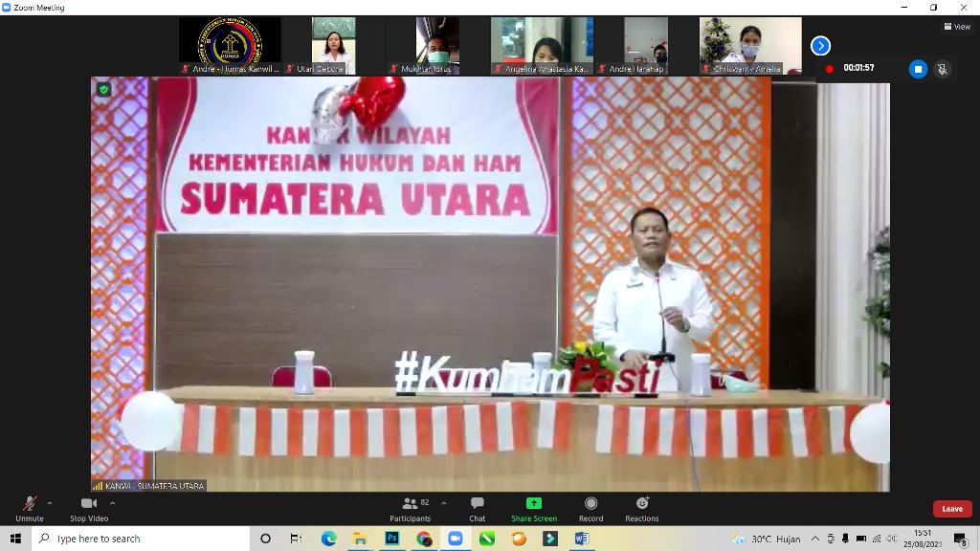Leave the meeting
The width and height of the screenshot is (980, 551).
click(951, 509)
